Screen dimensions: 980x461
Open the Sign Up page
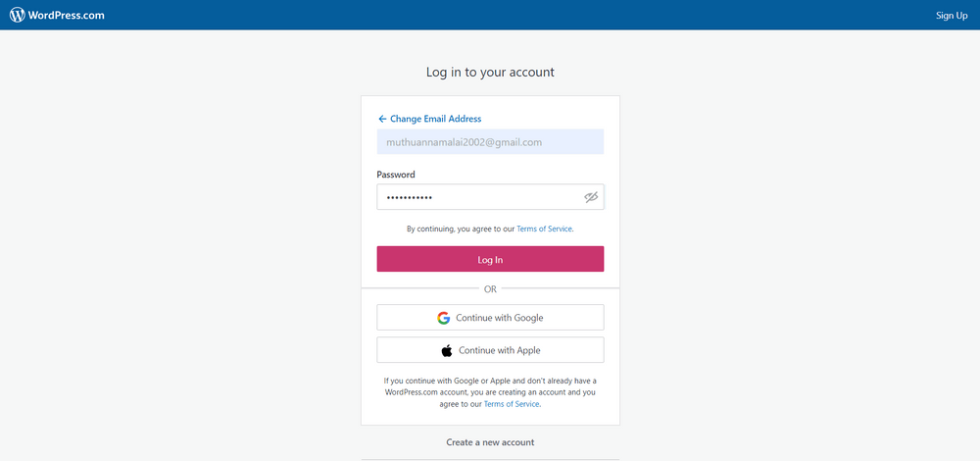951,15
